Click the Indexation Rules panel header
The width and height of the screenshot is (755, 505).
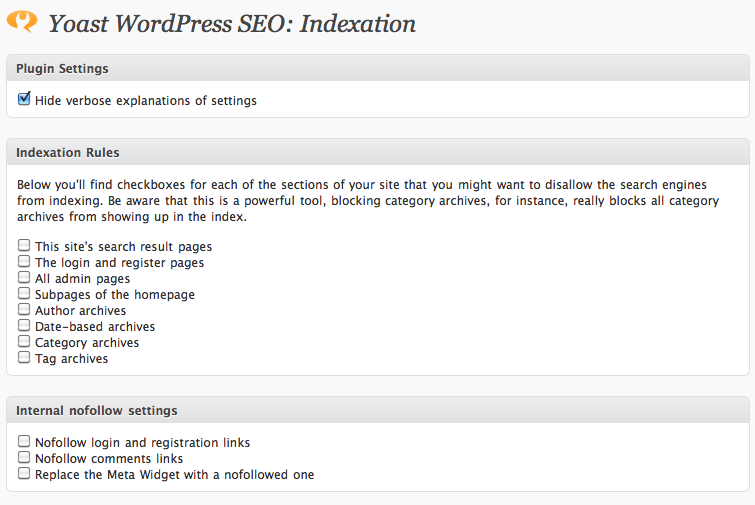point(378,152)
